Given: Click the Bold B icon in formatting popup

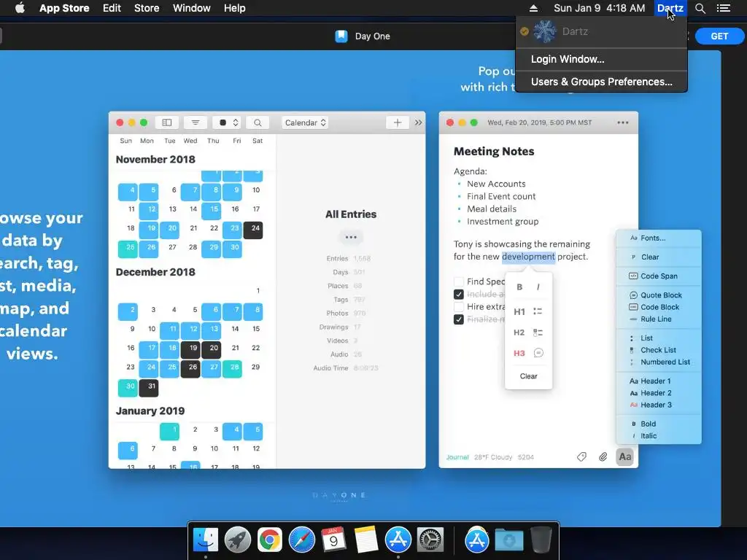Looking at the screenshot, I should [519, 287].
